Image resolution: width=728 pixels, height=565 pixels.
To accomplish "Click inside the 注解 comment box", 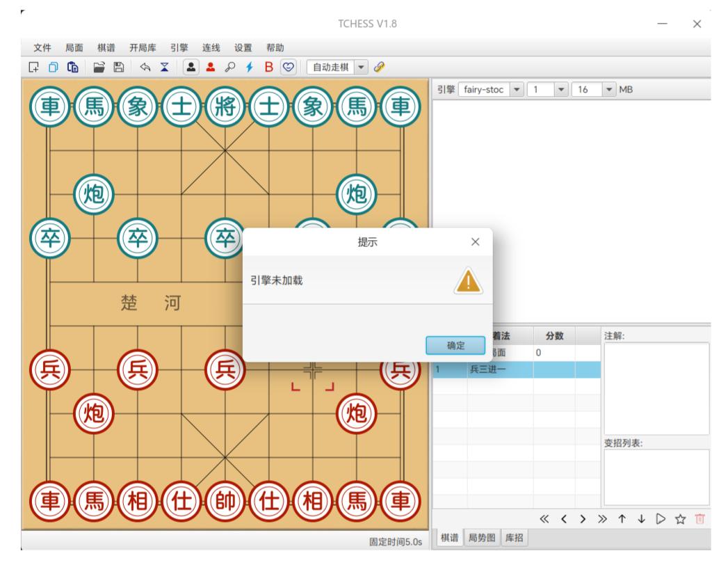I will 656,388.
